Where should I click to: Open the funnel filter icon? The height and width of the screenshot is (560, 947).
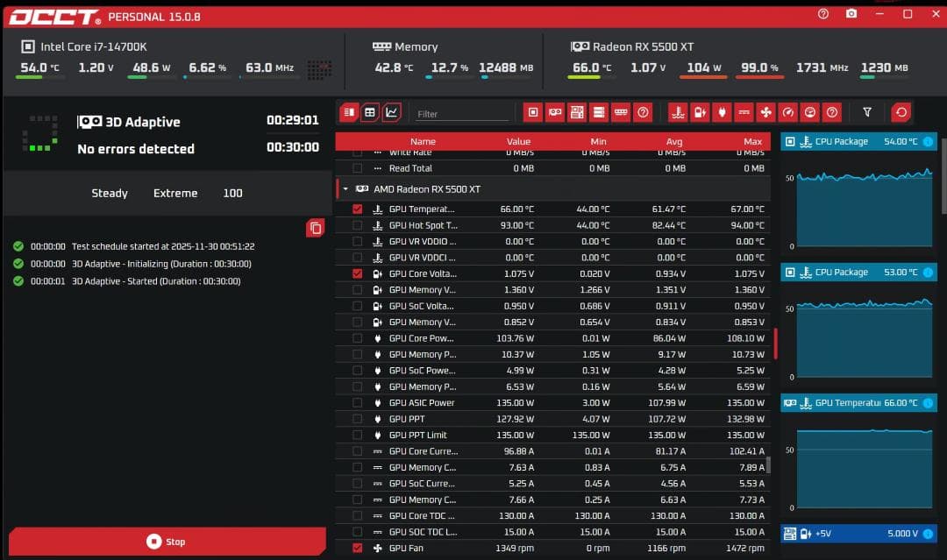click(866, 112)
